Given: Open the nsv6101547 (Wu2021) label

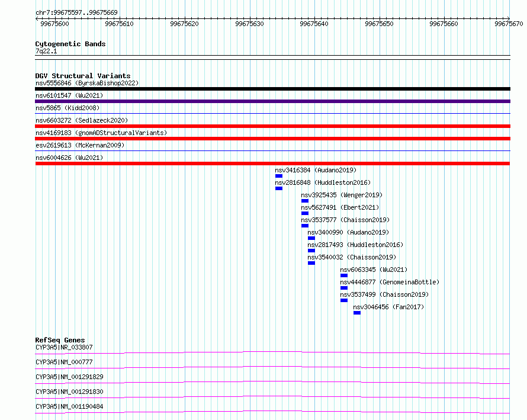Looking at the screenshot, I should pos(69,95).
